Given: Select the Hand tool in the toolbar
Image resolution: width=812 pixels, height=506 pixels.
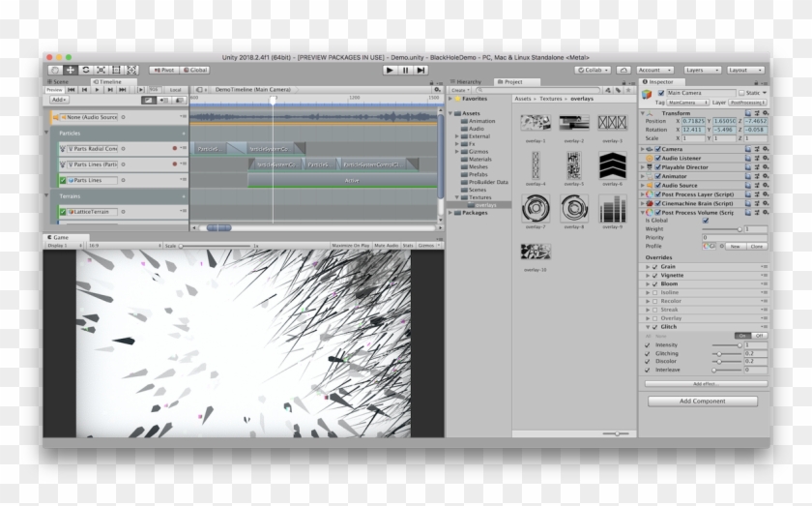Looking at the screenshot, I should (55, 70).
